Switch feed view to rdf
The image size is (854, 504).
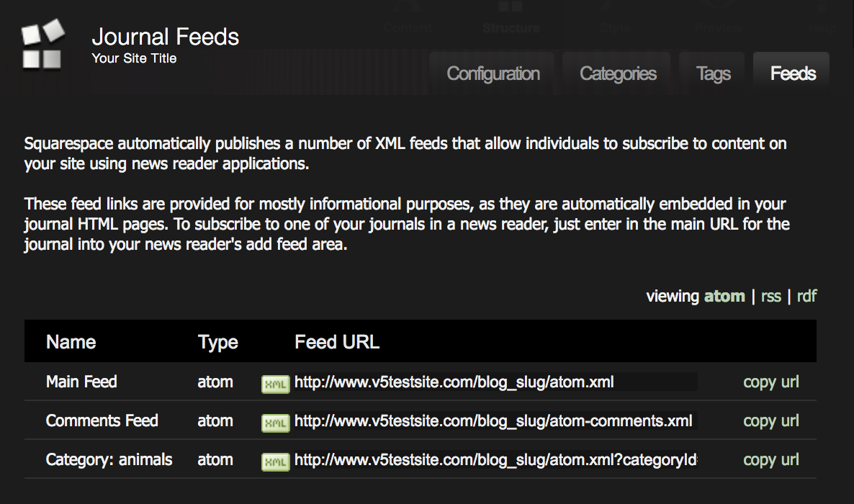pyautogui.click(x=806, y=296)
